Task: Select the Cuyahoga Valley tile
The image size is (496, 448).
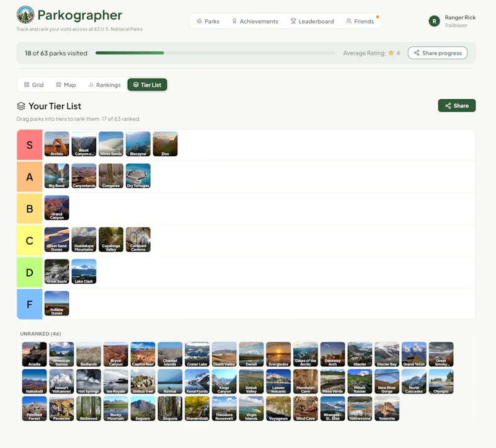Action: 111,240
